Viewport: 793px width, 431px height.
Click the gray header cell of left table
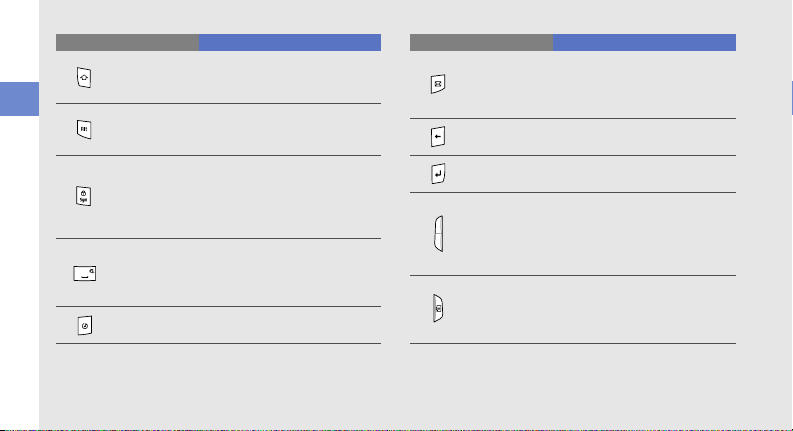click(x=127, y=42)
